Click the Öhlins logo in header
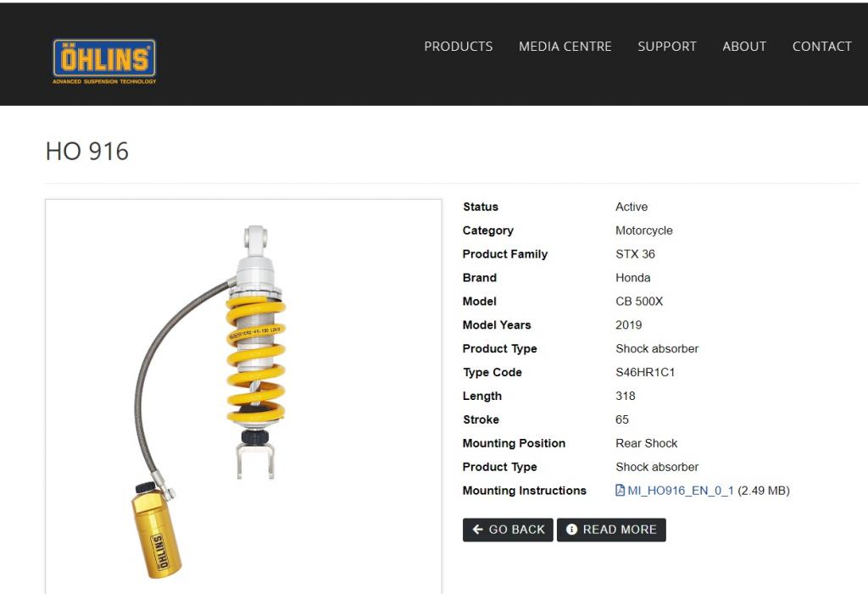 click(104, 62)
